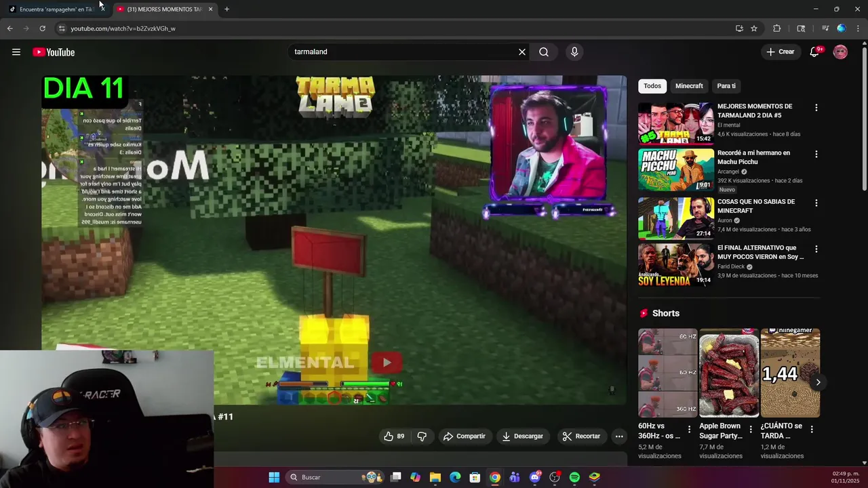
Task: Open Task View on the taskbar
Action: [396, 477]
